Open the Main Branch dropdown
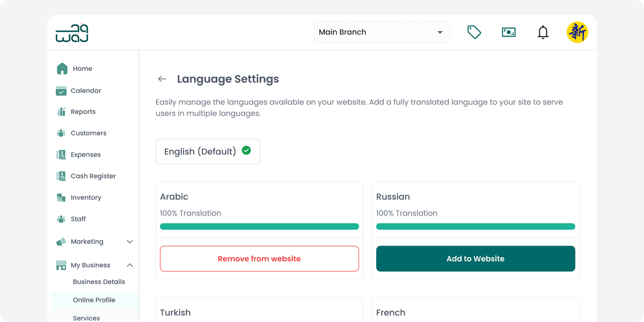 (382, 32)
